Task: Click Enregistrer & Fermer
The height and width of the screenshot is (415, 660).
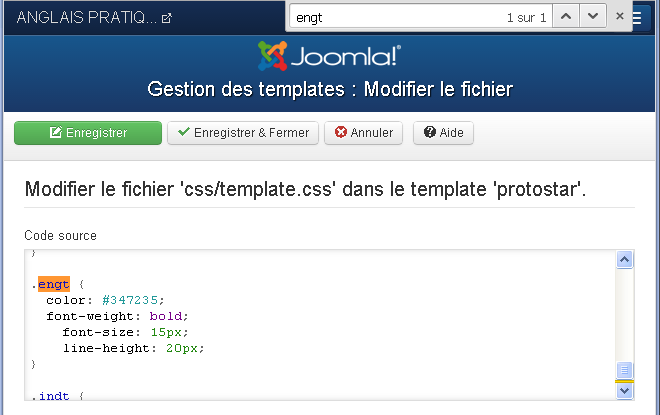Action: (243, 133)
